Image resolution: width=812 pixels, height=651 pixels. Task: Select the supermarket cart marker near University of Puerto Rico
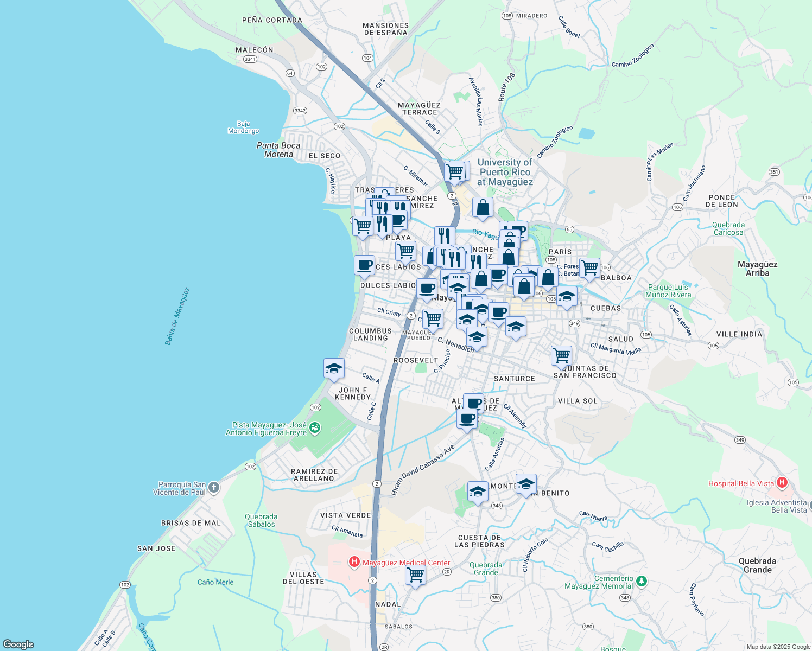[454, 171]
